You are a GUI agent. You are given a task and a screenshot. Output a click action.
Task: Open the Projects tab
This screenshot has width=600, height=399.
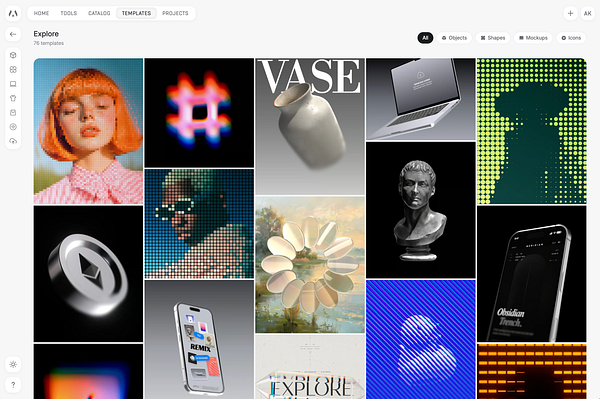click(x=175, y=13)
